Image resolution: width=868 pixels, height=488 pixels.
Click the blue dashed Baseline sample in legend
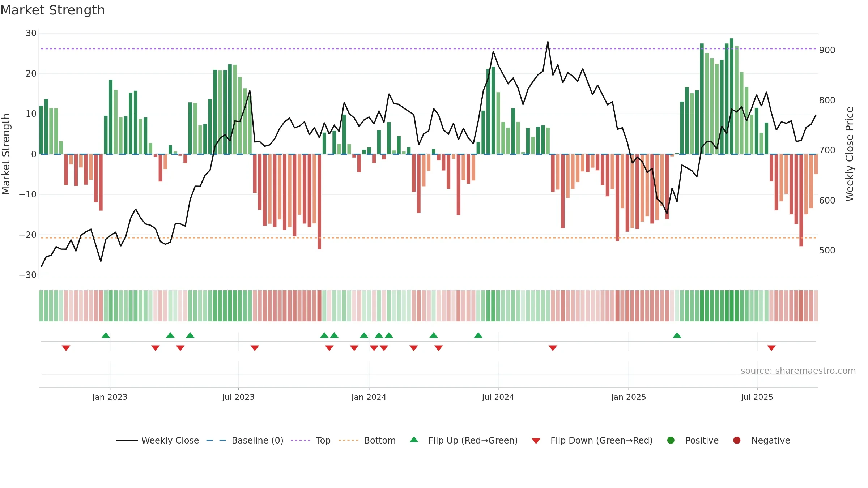click(x=216, y=440)
